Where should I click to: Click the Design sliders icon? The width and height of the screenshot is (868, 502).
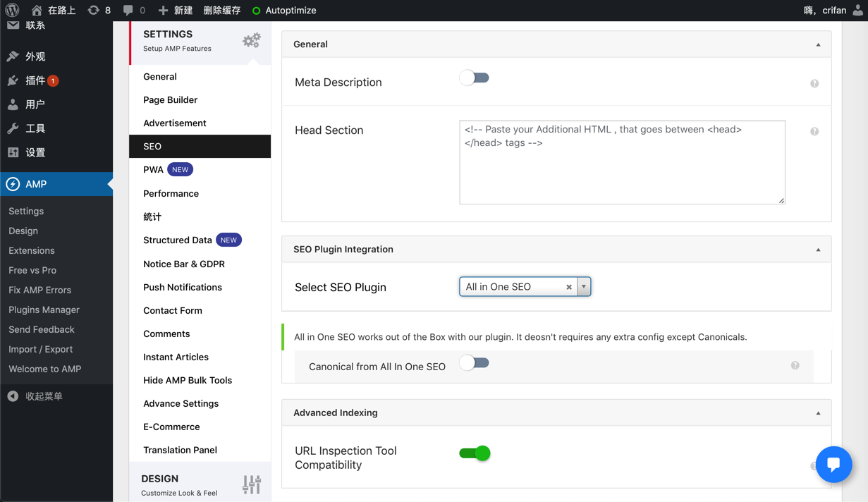click(251, 484)
